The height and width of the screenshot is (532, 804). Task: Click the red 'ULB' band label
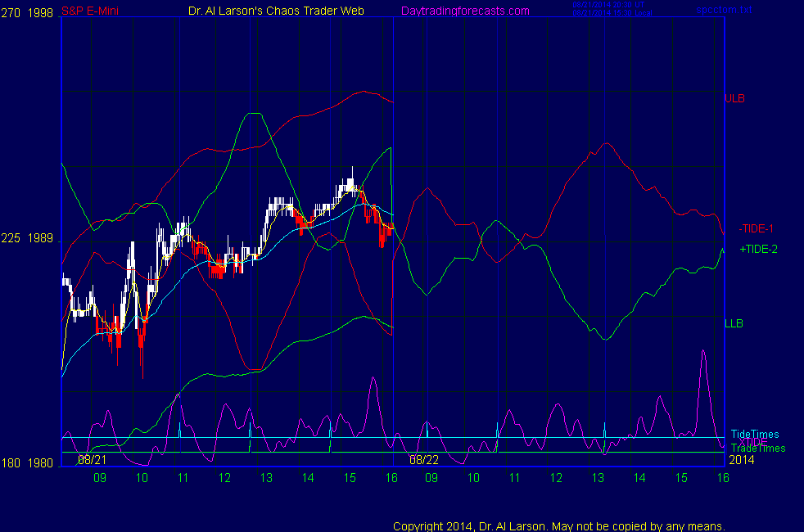click(x=734, y=98)
